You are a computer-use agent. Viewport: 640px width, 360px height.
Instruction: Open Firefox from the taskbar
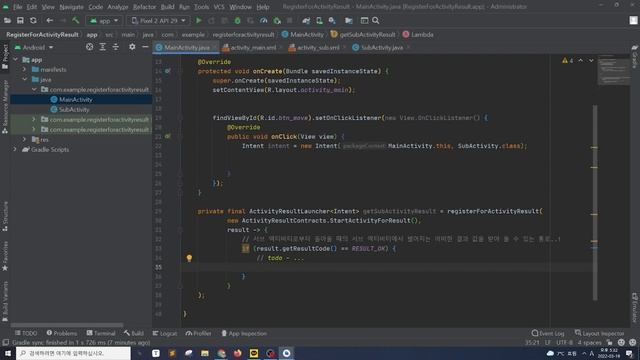pyautogui.click(x=238, y=353)
